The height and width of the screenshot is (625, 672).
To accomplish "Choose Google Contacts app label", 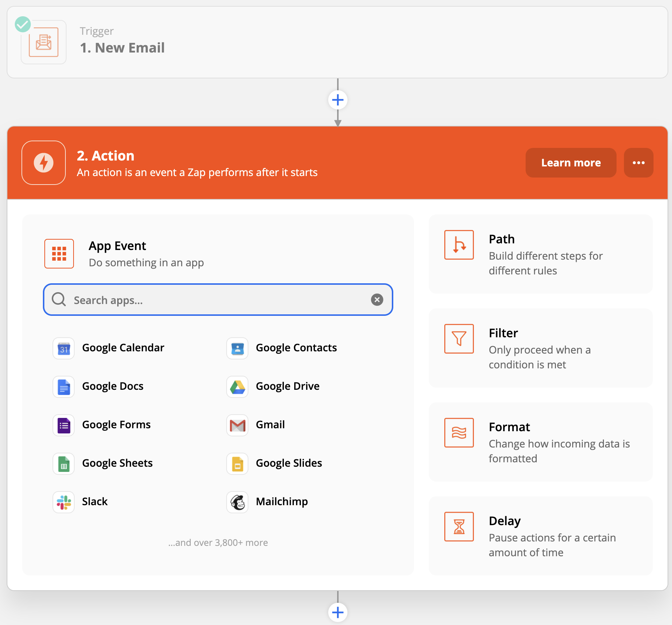I will point(296,348).
